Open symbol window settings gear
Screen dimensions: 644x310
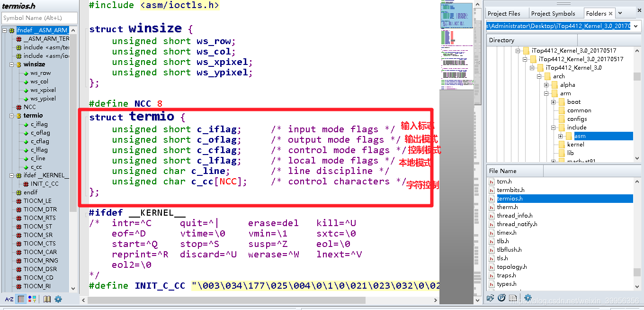coord(58,299)
